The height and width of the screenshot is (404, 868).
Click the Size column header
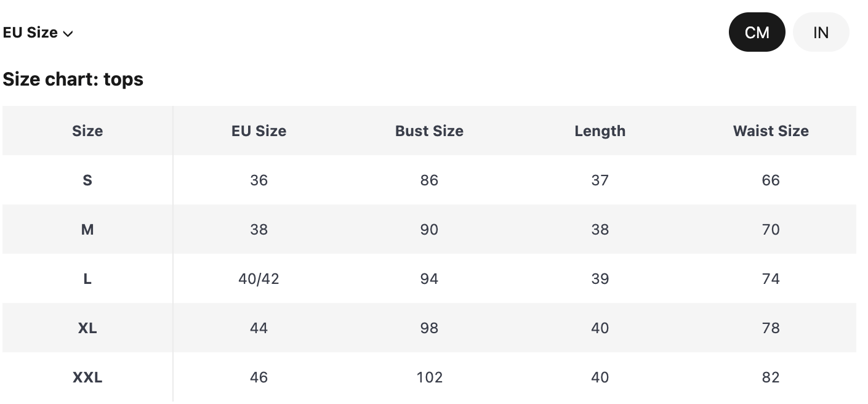(x=87, y=131)
